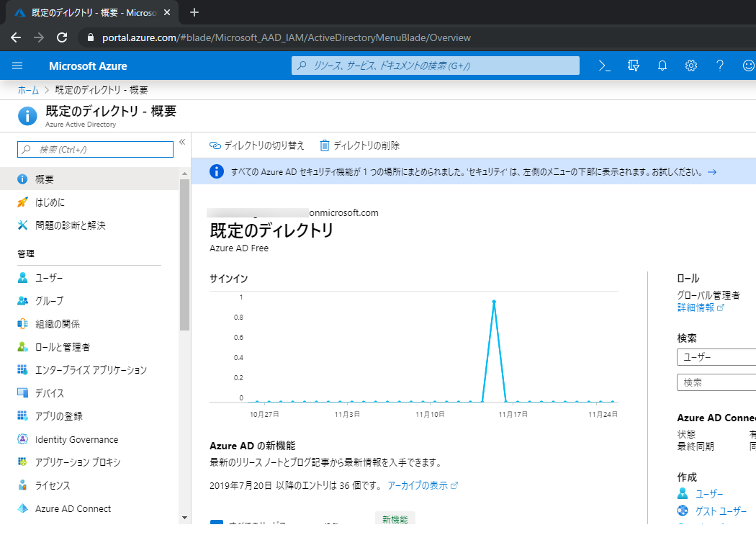The width and height of the screenshot is (756, 553).
Task: Collapse the sidebar with the double chevron
Action: point(182,142)
